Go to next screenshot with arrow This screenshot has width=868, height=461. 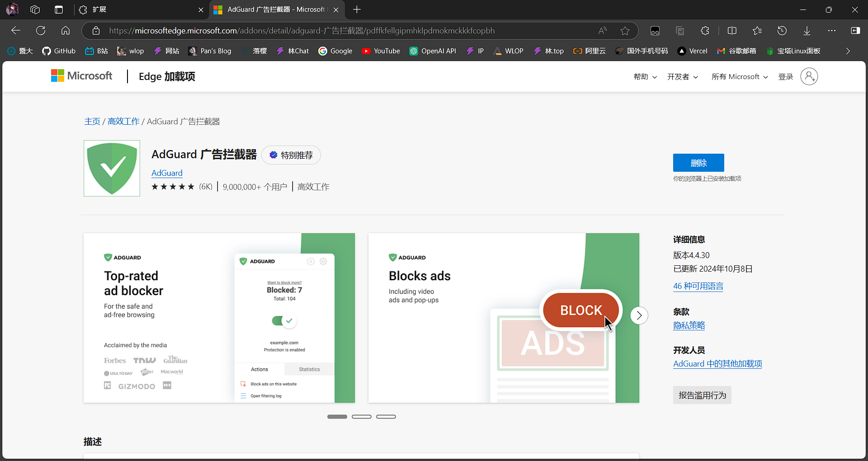[x=639, y=315]
